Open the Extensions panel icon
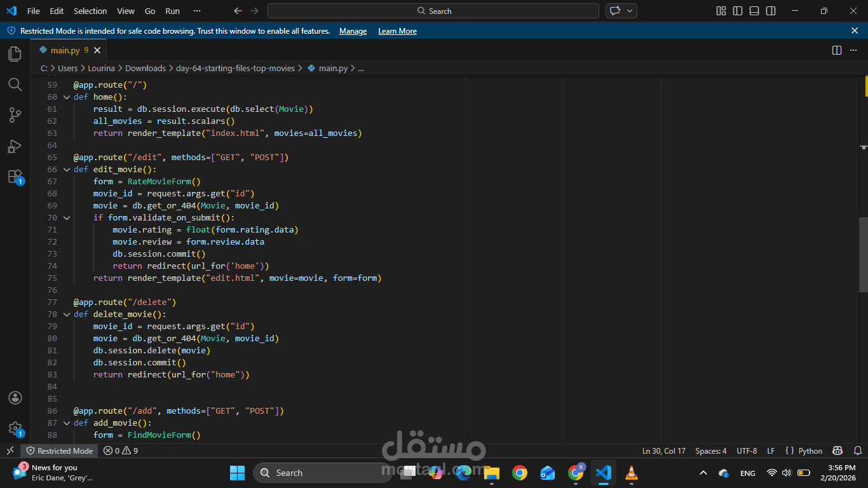The image size is (868, 488). click(15, 177)
